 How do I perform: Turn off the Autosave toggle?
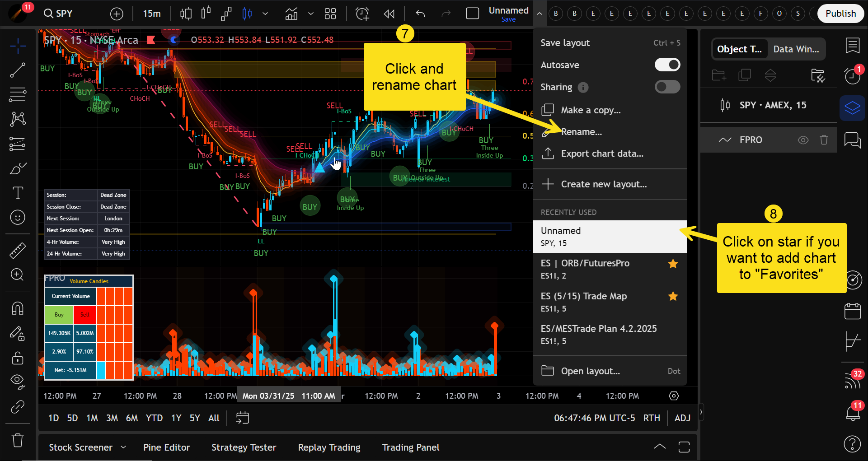(667, 65)
